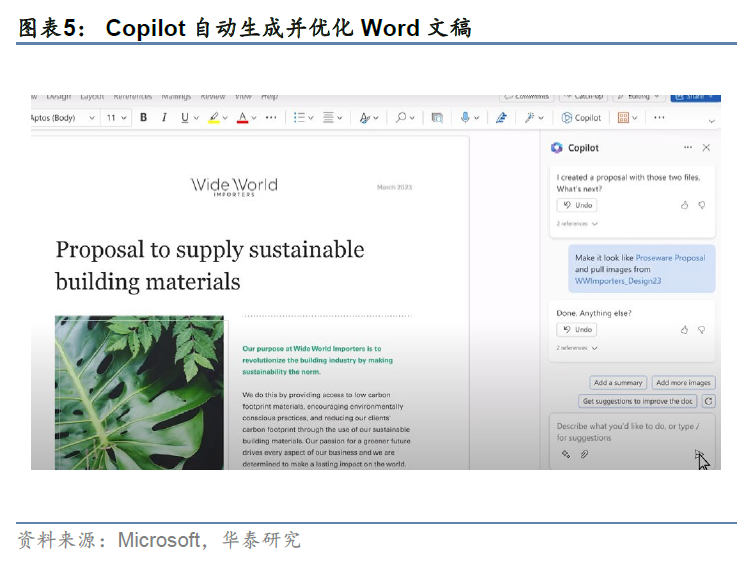
Task: Thumbs down the 'I created a proposal' reply
Action: click(702, 205)
